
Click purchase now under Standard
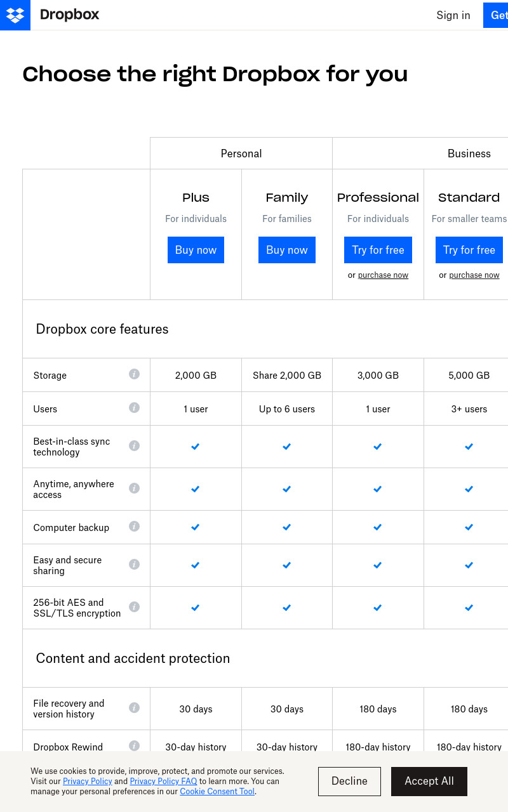pos(474,275)
